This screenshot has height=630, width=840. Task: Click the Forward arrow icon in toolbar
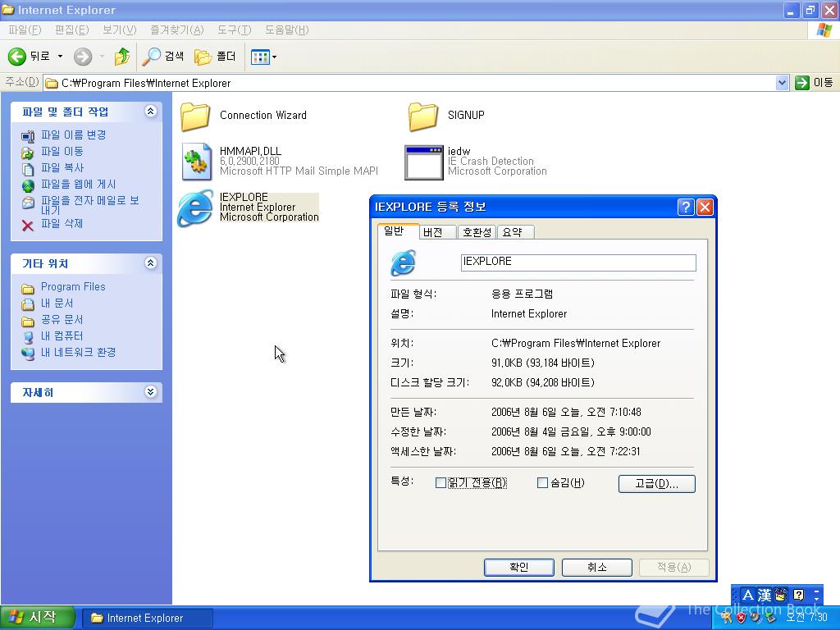tap(83, 57)
